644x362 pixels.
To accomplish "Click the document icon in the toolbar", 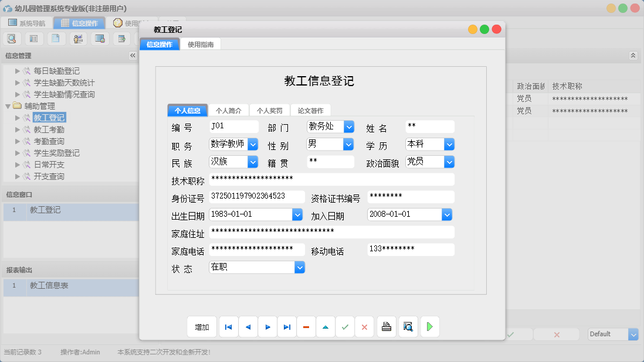I will click(x=55, y=38).
